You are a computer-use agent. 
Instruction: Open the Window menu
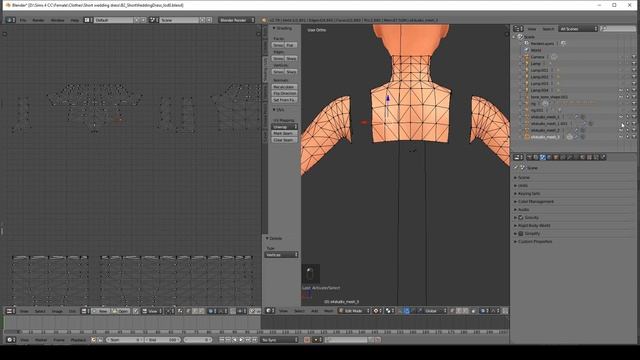point(57,20)
